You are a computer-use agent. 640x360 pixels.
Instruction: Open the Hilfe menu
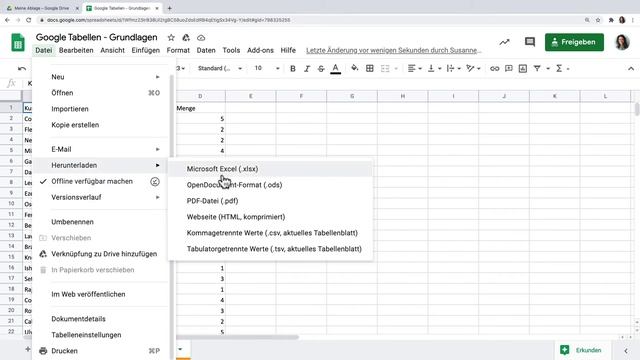288,50
